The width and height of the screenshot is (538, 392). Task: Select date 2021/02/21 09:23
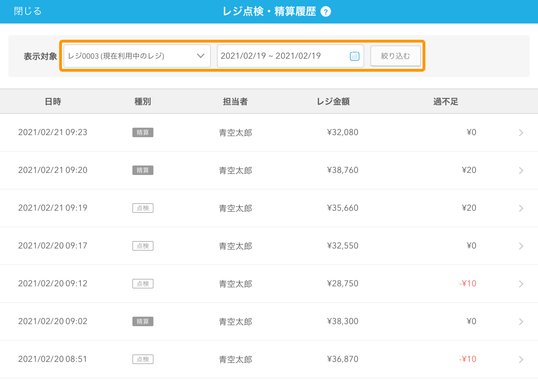[53, 132]
